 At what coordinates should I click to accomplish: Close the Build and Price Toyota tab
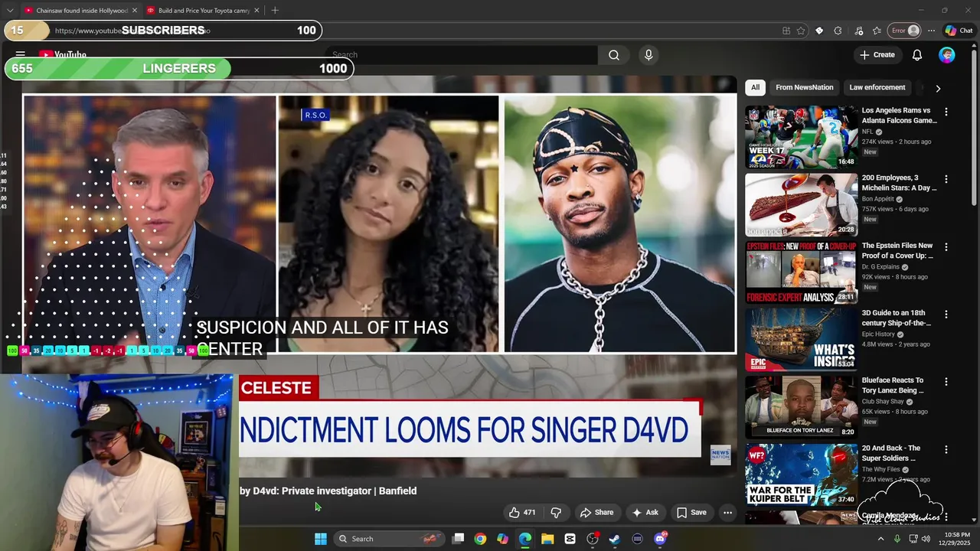(x=256, y=11)
